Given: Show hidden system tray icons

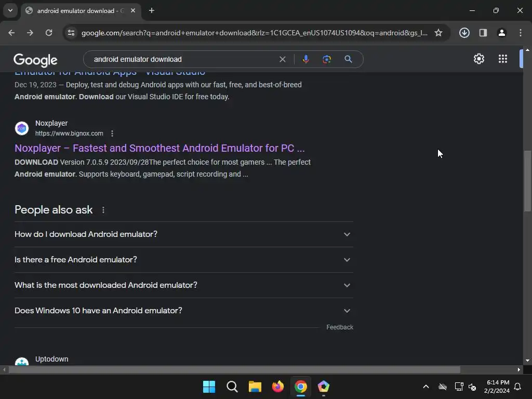Looking at the screenshot, I should coord(426,387).
